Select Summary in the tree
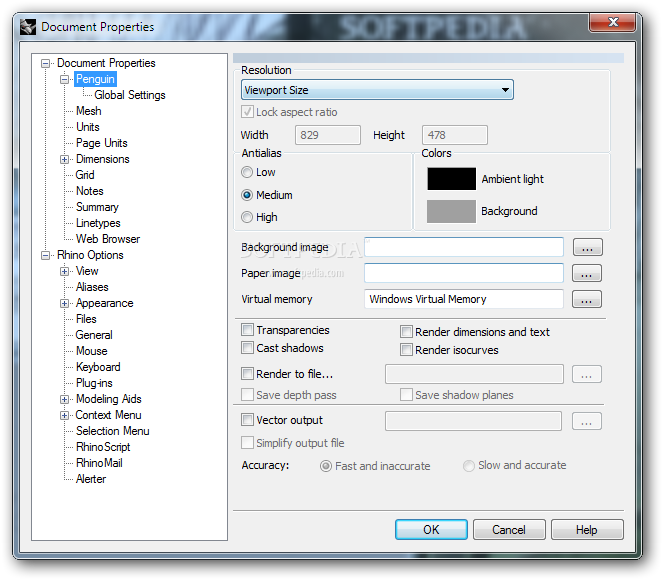This screenshot has width=663, height=580. point(97,207)
